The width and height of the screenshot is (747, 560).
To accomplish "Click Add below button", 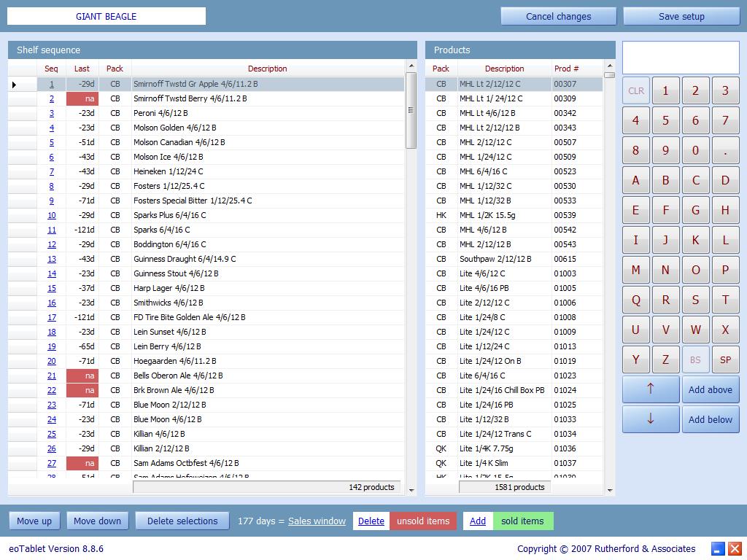I will coord(711,419).
